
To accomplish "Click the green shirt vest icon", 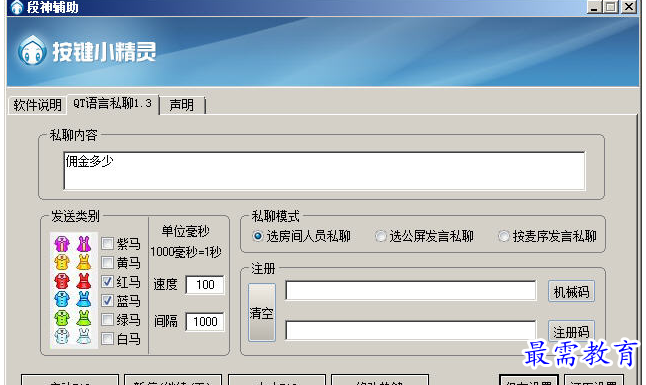I will [62, 318].
